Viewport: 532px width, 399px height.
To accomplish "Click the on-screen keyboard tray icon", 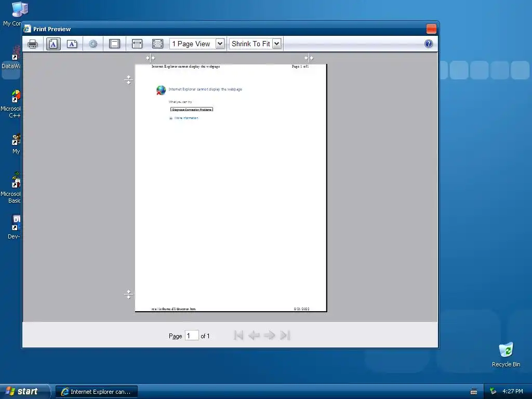I will pos(474,392).
